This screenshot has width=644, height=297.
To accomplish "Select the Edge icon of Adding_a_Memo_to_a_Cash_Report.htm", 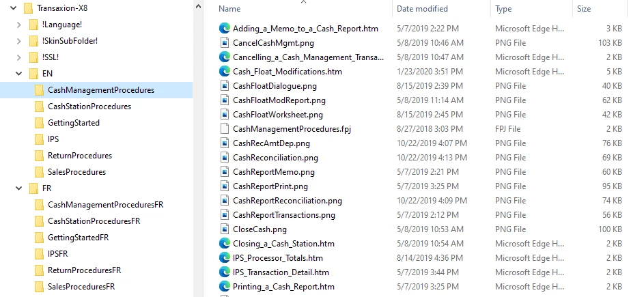I will (224, 29).
